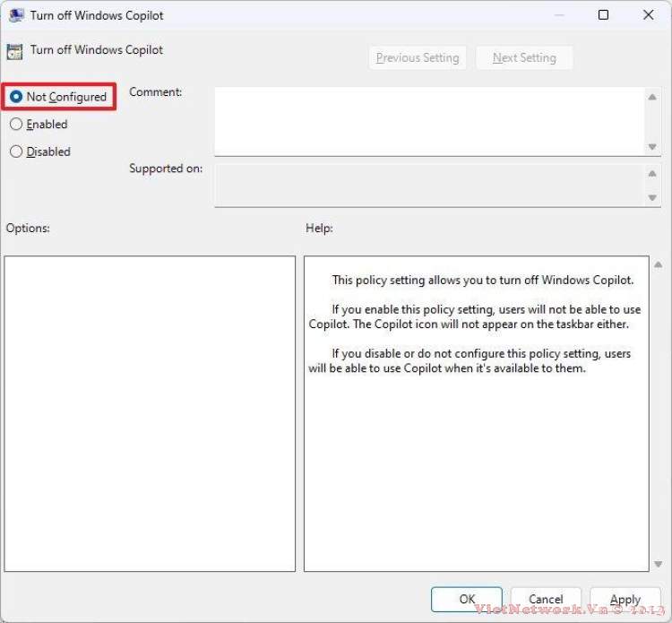
Task: Minimize the policy dialog window
Action: [x=559, y=15]
